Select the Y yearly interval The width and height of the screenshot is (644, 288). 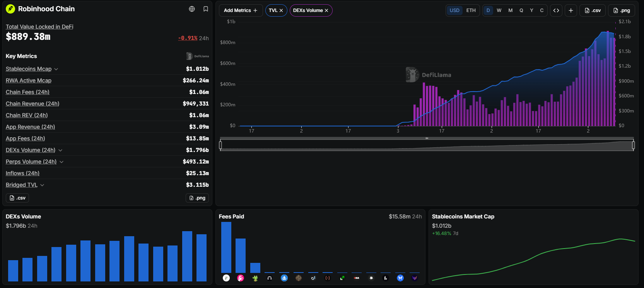[531, 10]
